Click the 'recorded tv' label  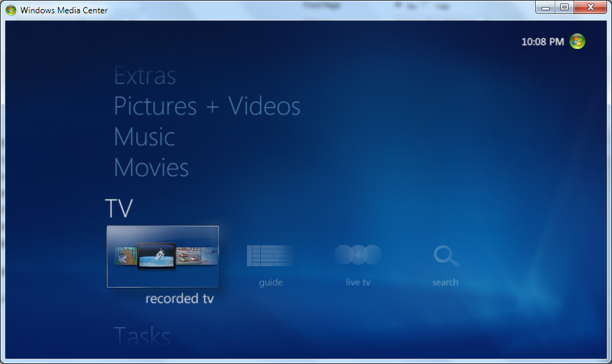point(180,298)
